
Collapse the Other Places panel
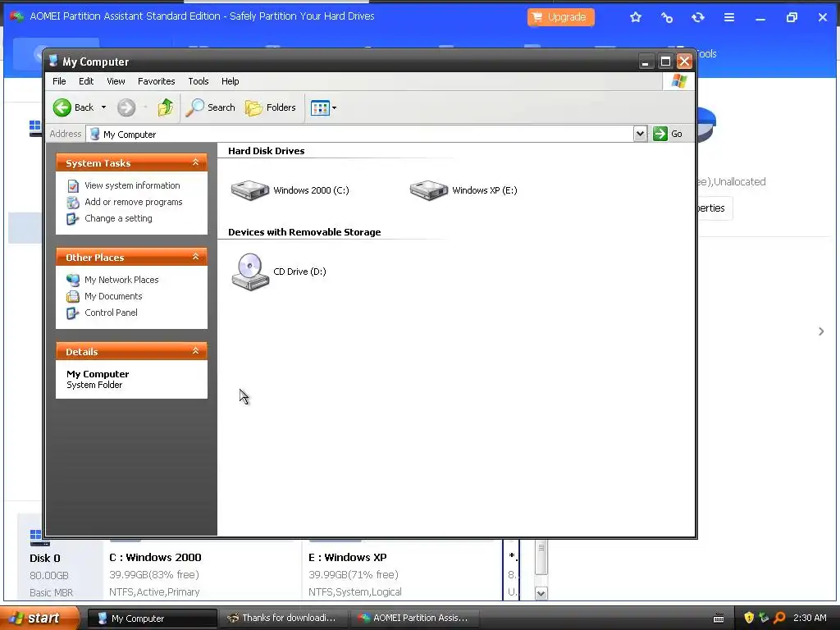pyautogui.click(x=195, y=257)
